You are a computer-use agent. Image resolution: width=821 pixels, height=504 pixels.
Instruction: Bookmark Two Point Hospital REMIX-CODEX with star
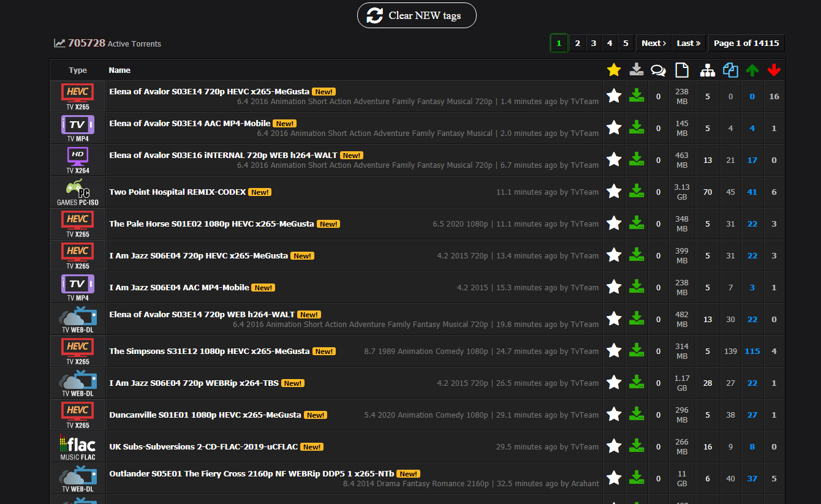click(614, 191)
